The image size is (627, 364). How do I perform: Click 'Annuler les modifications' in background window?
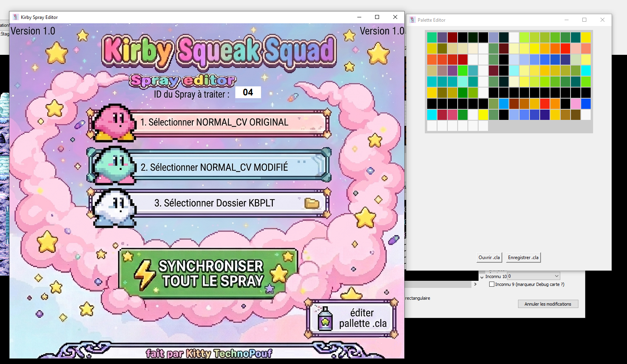[548, 304]
